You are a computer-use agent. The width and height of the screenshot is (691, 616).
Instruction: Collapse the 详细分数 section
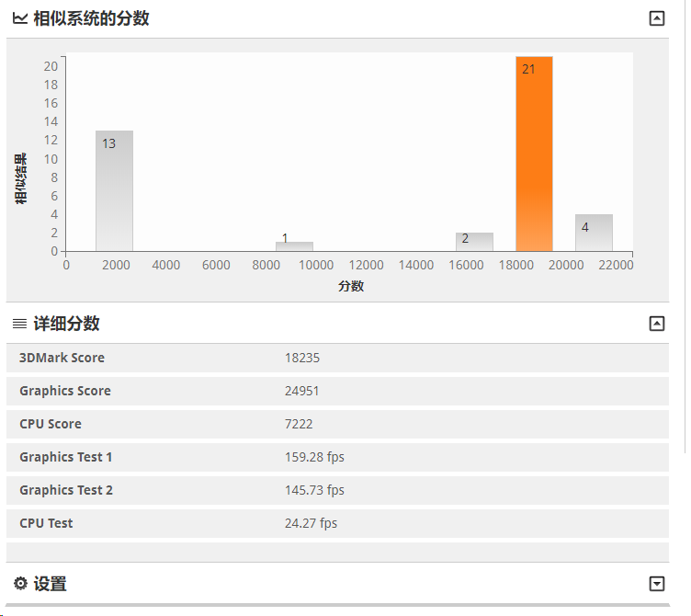[x=657, y=324]
